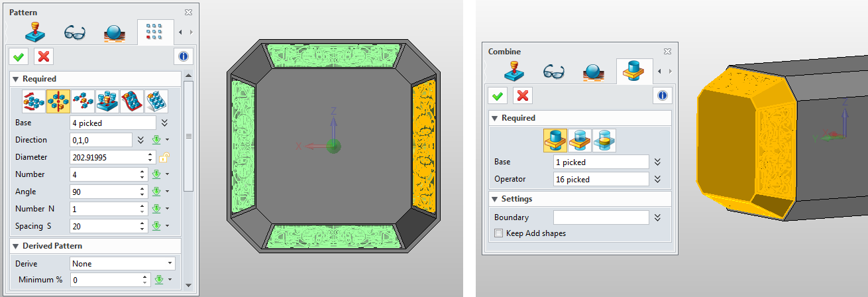Open the glasses tab in Pattern panel
868x297 pixels.
pyautogui.click(x=74, y=32)
